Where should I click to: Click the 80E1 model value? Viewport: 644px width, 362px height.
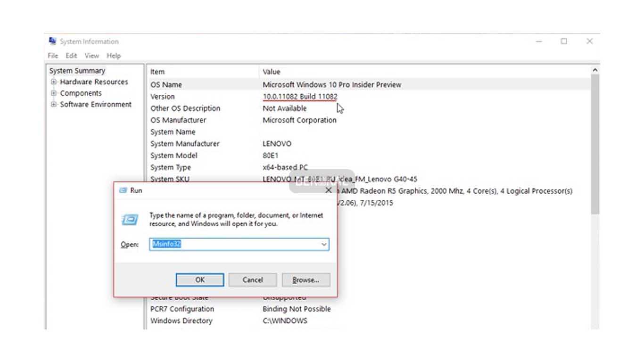pos(271,156)
